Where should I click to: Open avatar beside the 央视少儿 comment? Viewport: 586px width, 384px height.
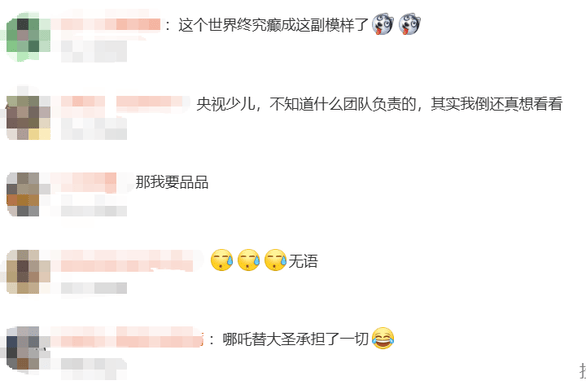(28, 118)
